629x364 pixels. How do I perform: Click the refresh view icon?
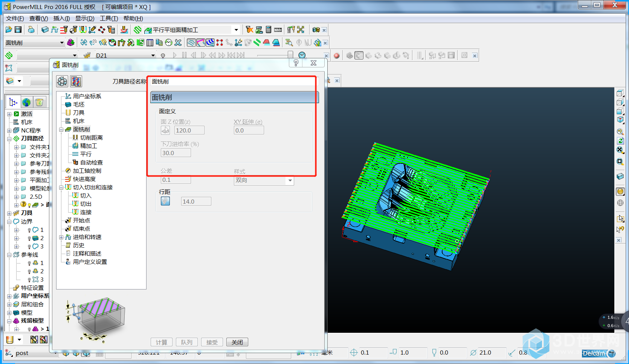point(620,141)
